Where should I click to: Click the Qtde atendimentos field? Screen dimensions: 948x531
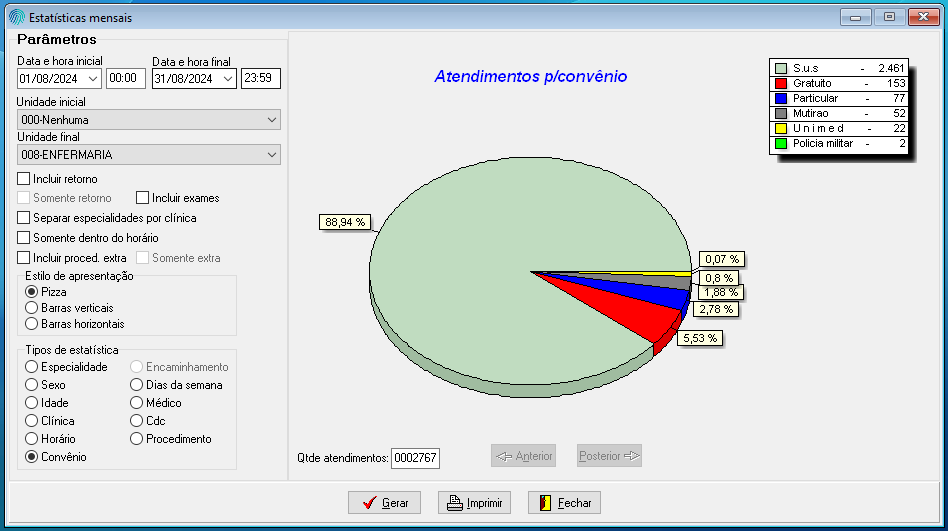tap(415, 458)
